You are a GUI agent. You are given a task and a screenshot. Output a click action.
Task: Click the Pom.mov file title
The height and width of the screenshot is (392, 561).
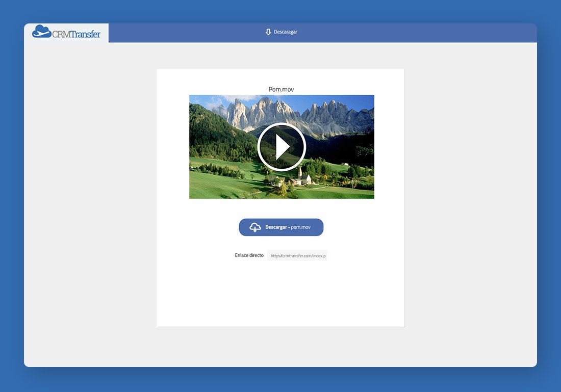pos(281,89)
